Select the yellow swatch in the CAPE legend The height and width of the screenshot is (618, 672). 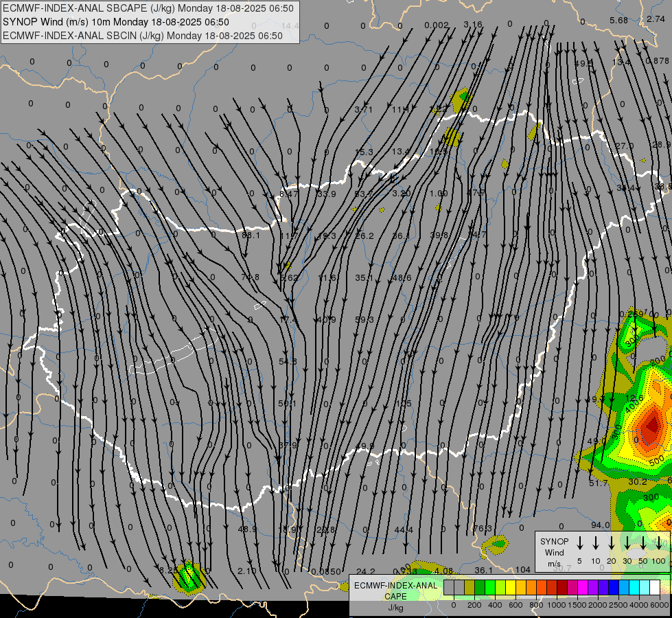(x=511, y=587)
